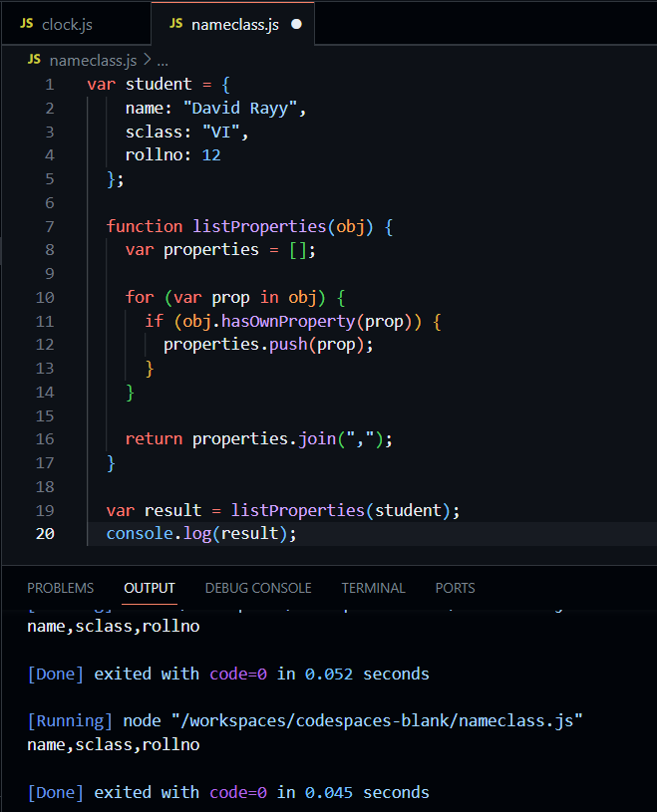
Task: Click line number 20 in the gutter
Action: point(45,534)
